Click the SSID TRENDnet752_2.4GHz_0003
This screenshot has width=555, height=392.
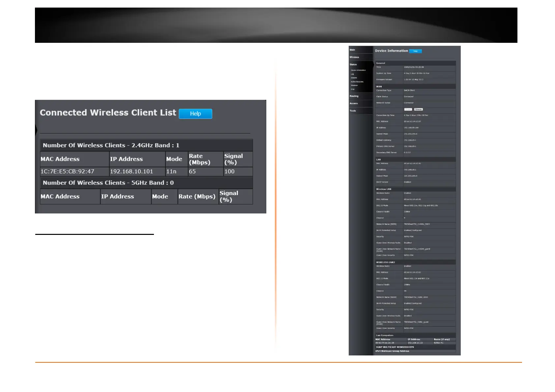417,224
